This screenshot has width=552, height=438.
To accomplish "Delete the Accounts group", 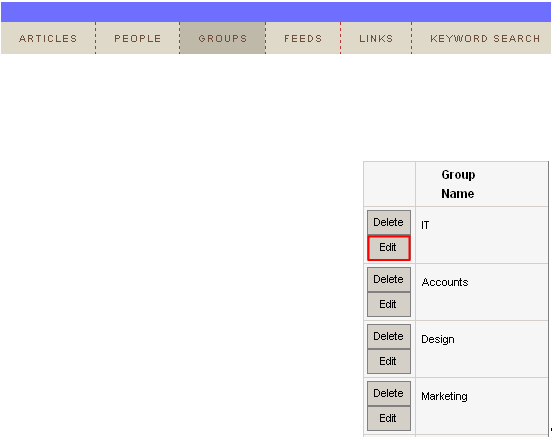I will (x=389, y=280).
